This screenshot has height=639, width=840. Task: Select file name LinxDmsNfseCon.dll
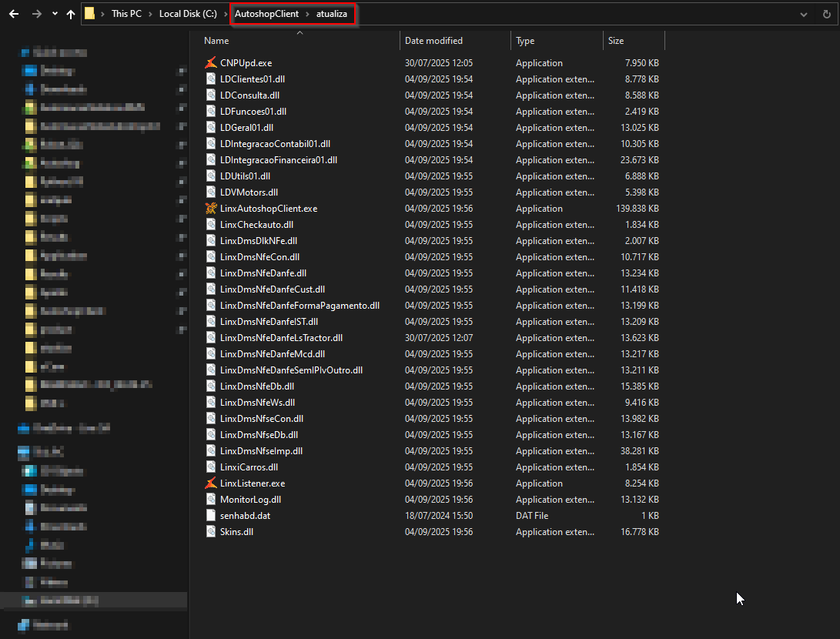coord(262,418)
